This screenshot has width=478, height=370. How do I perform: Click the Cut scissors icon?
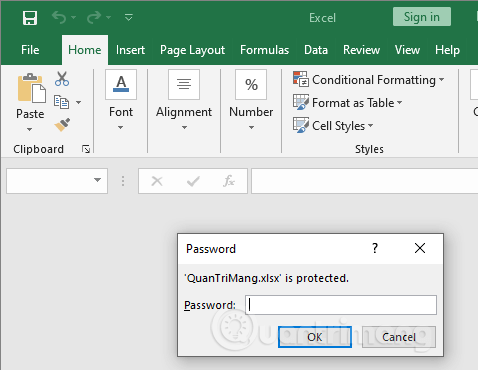click(62, 79)
